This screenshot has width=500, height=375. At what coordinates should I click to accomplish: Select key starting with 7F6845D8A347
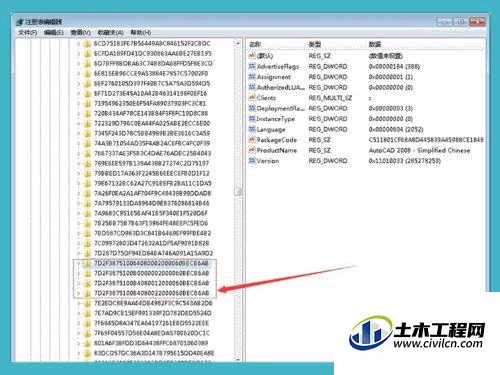tap(152, 323)
